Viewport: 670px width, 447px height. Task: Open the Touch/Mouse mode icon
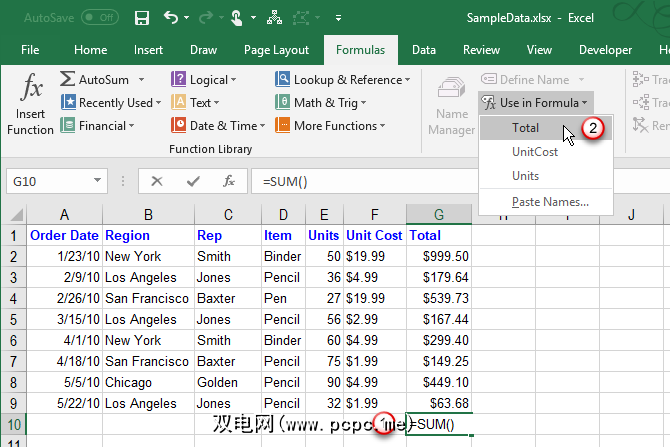coord(234,18)
